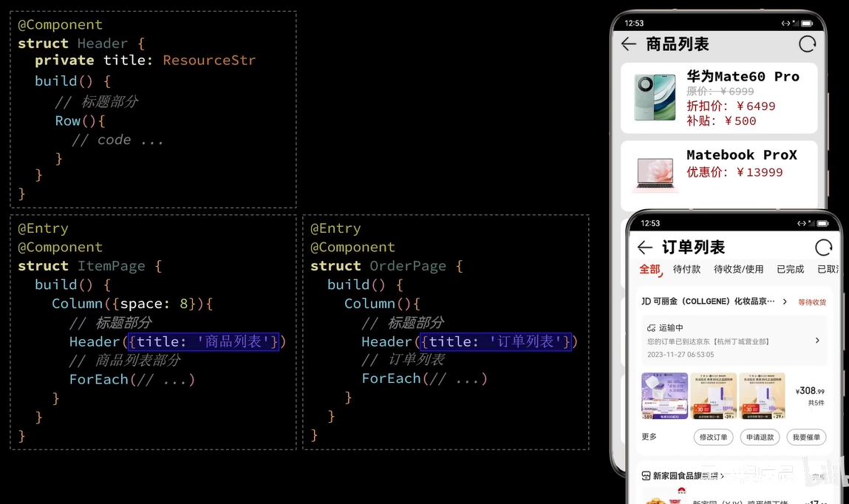Click the 申请退款 button
Viewport: 849px width, 504px height.
pyautogui.click(x=760, y=437)
